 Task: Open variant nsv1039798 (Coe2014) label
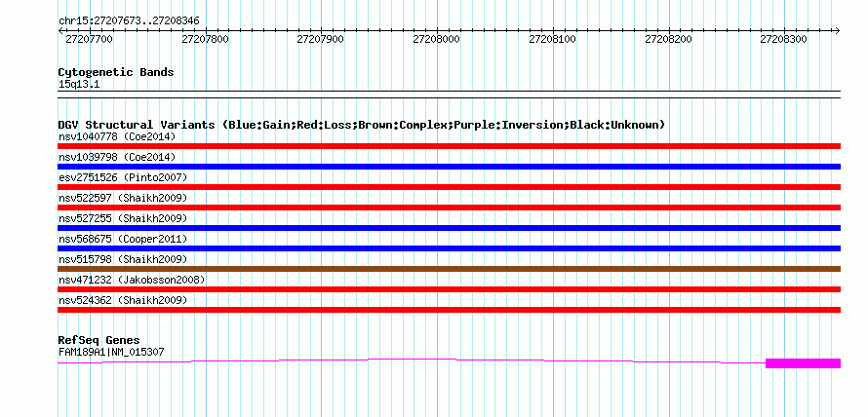coord(117,157)
